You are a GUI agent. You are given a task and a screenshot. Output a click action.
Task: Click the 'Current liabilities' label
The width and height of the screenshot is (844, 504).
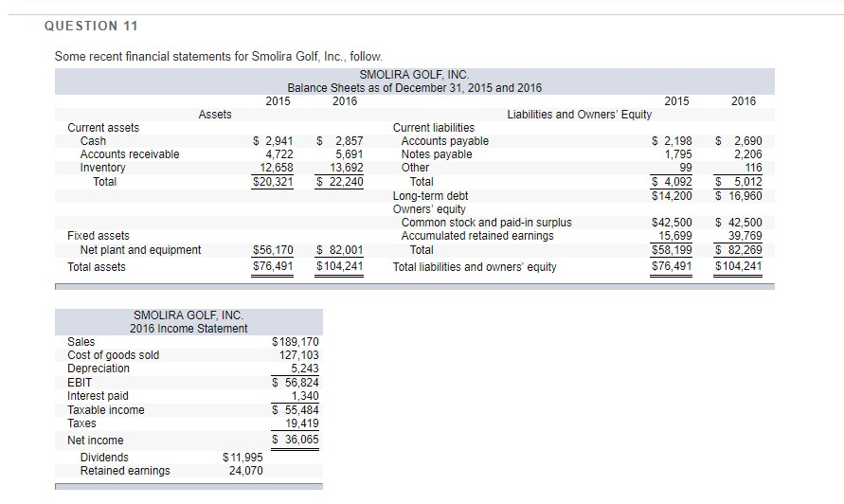click(x=434, y=128)
